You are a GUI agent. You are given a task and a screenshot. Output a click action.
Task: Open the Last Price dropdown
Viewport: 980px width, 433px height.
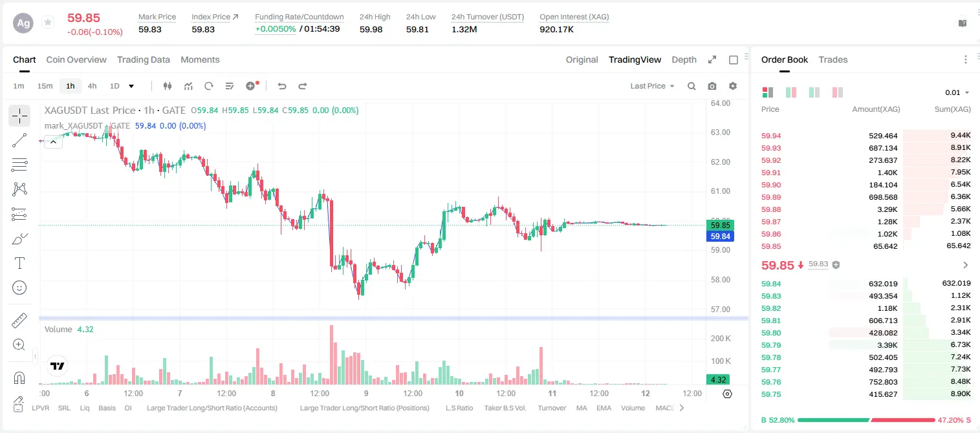tap(652, 86)
